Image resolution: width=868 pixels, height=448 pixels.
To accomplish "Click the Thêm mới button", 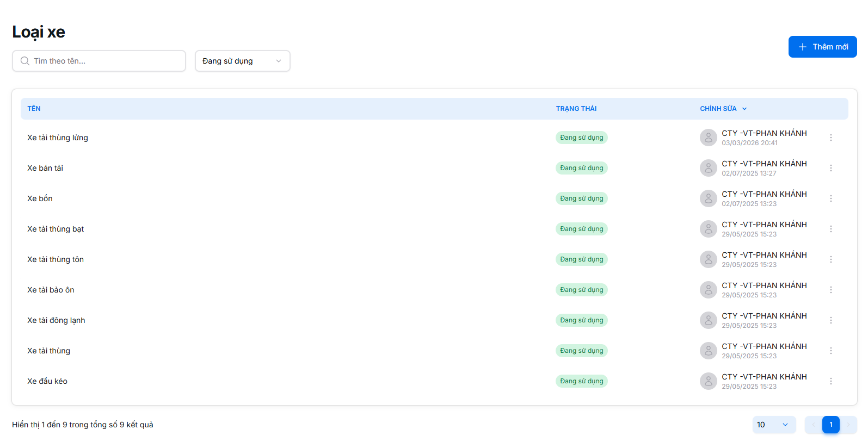I will point(822,47).
